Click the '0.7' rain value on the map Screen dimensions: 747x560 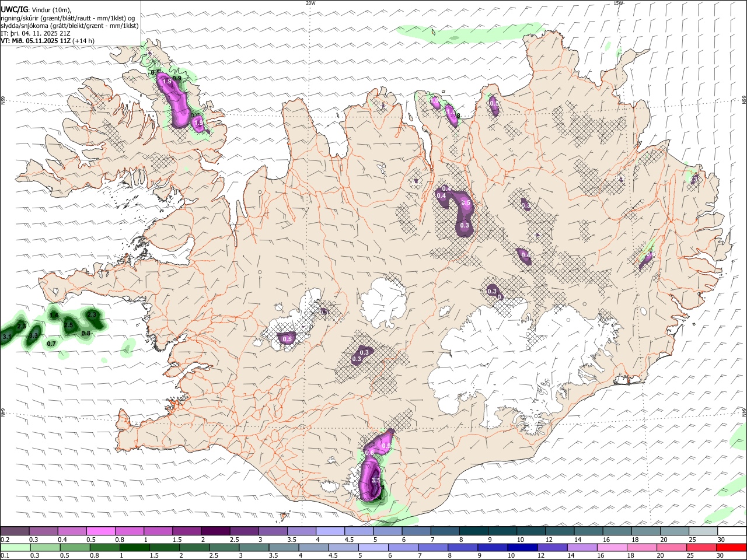click(51, 344)
